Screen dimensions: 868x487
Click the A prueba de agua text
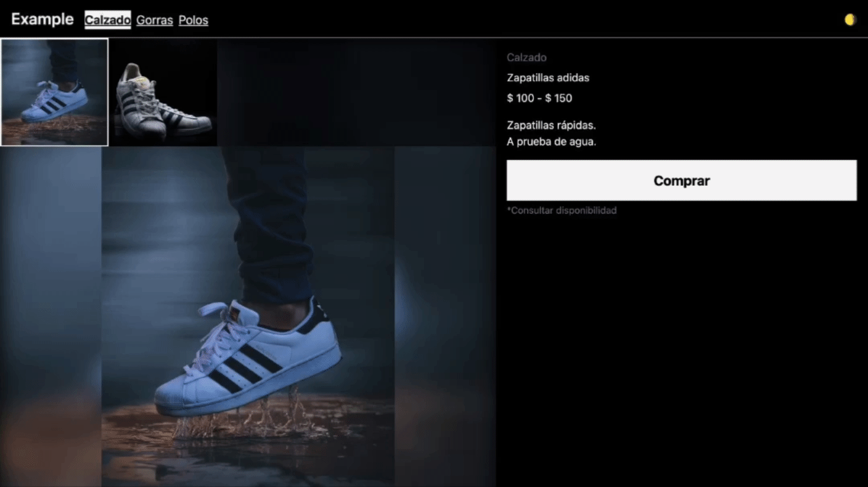(x=551, y=141)
